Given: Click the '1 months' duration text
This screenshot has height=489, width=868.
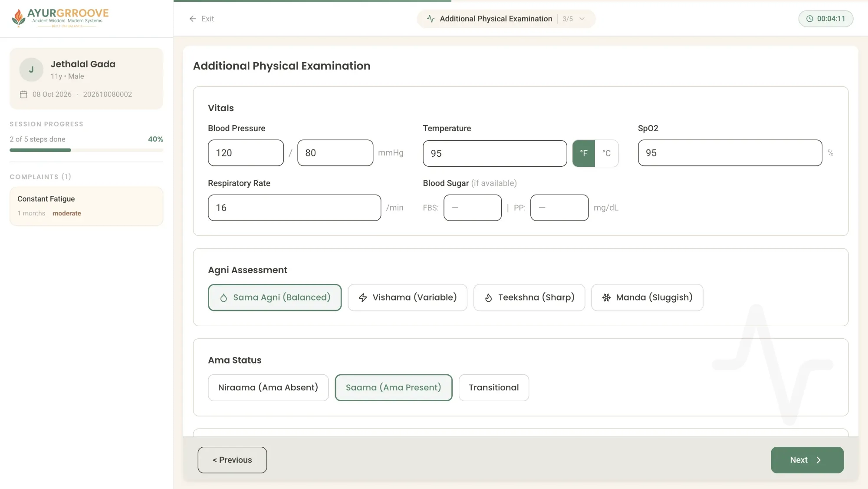Looking at the screenshot, I should pos(31,213).
